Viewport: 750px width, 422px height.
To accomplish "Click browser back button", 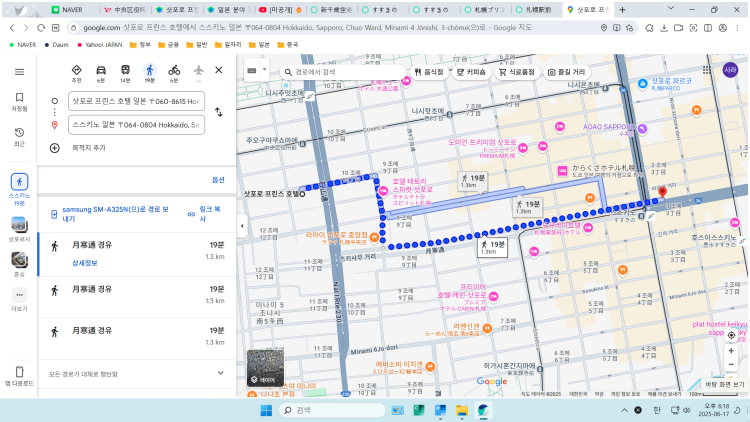I will (x=12, y=28).
